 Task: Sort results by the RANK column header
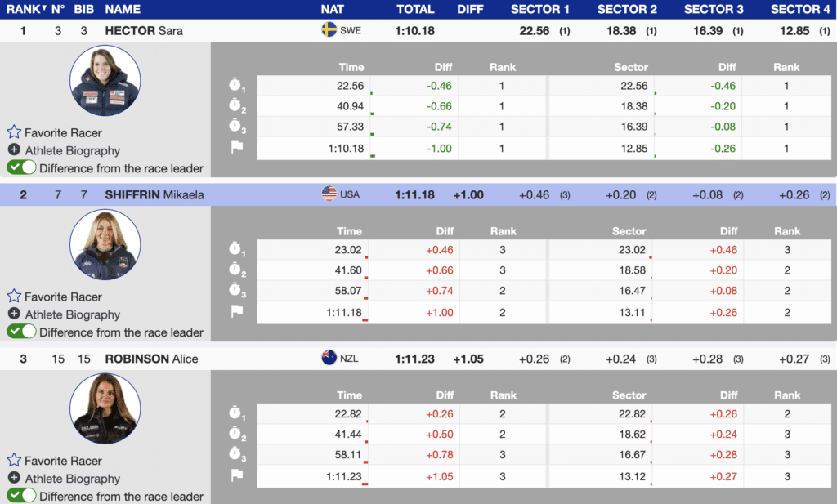(22, 9)
